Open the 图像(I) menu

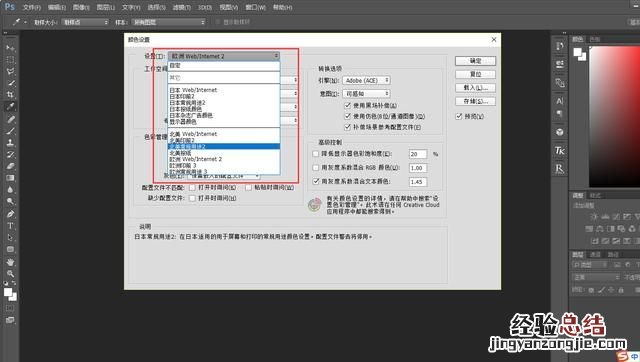coord(81,7)
